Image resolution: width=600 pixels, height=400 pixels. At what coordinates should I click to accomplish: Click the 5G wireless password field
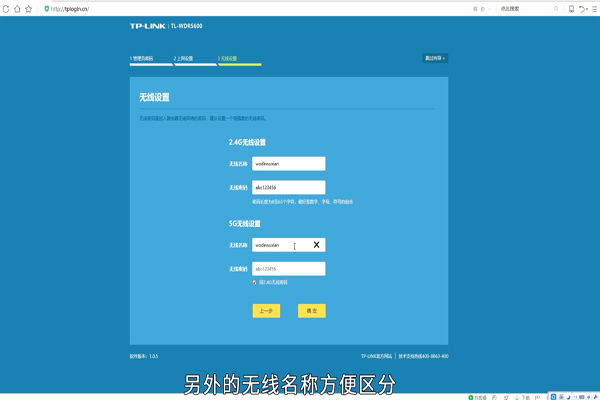pos(289,269)
